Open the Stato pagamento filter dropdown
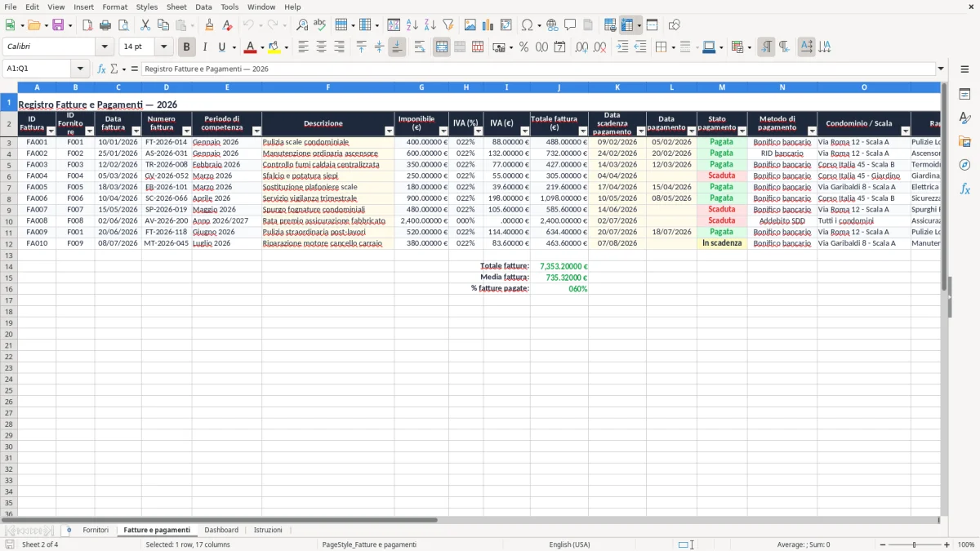 tap(742, 131)
